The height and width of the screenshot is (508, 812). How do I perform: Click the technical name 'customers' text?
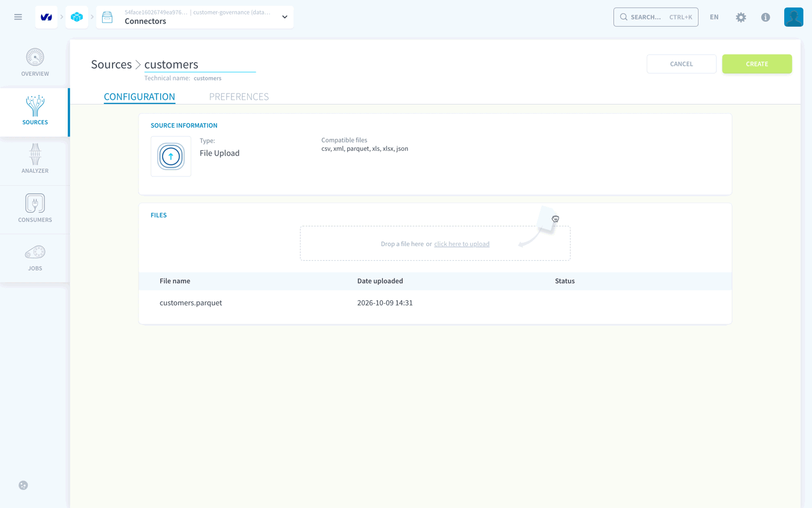pos(208,78)
